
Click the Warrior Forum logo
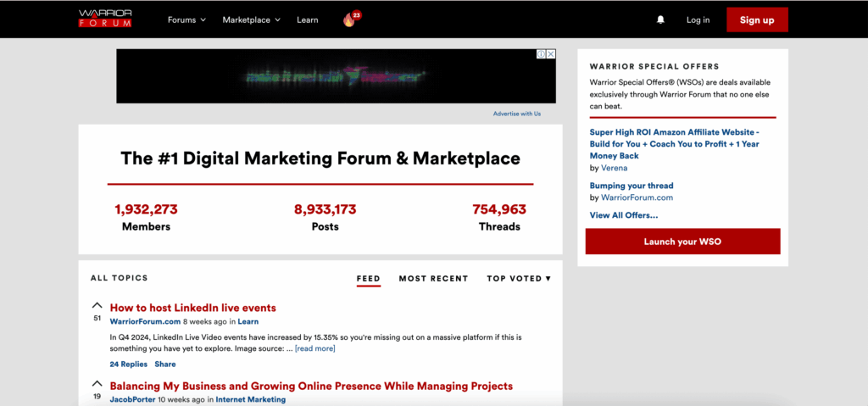pyautogui.click(x=105, y=19)
